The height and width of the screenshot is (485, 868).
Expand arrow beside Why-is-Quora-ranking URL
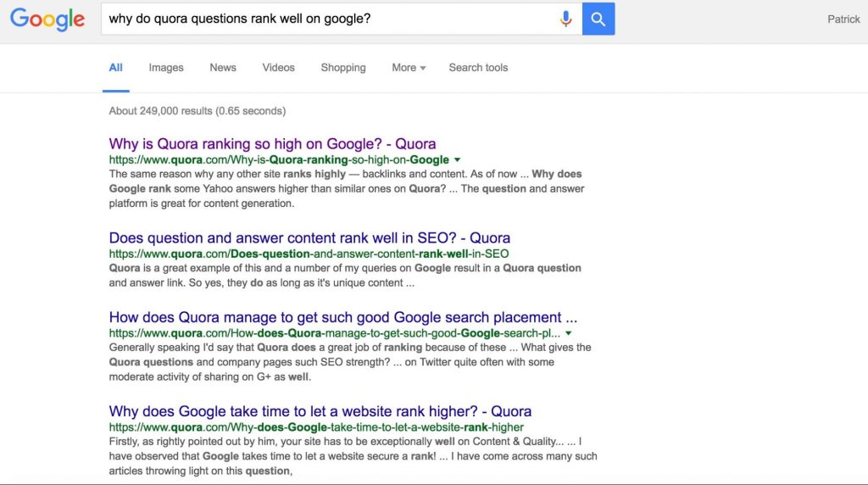457,160
